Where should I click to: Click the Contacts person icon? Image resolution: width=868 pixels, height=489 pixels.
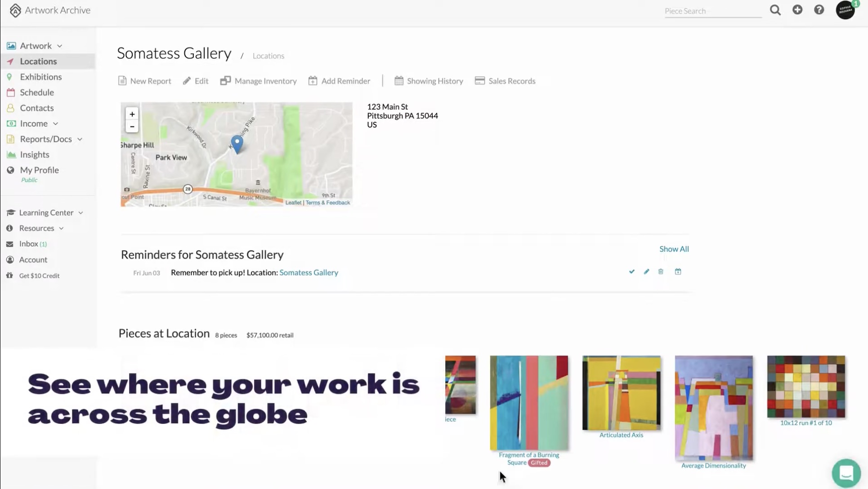pos(10,108)
